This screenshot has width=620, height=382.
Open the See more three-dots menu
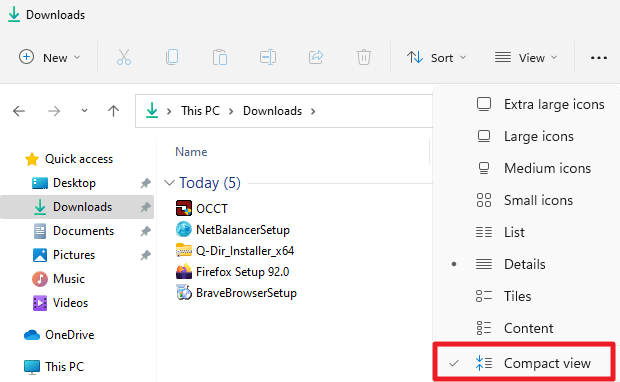pos(599,58)
